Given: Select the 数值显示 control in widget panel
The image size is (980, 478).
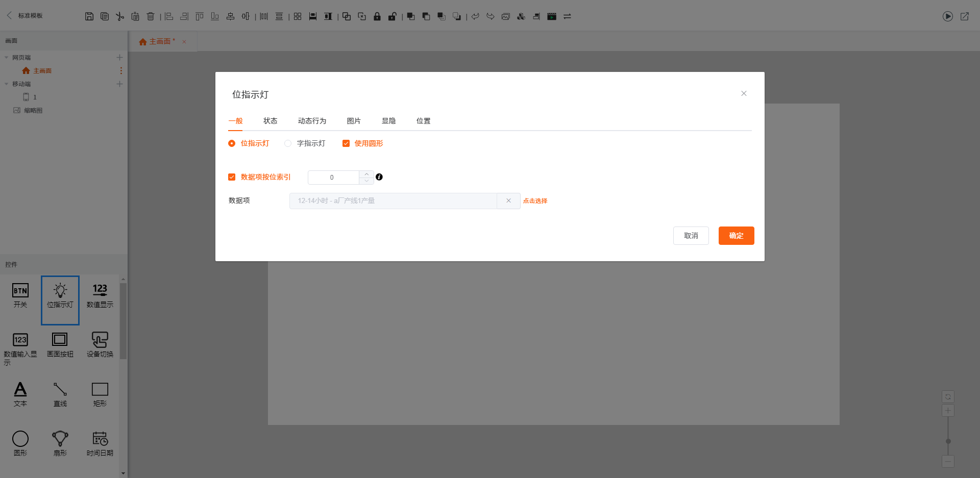Looking at the screenshot, I should click(100, 296).
